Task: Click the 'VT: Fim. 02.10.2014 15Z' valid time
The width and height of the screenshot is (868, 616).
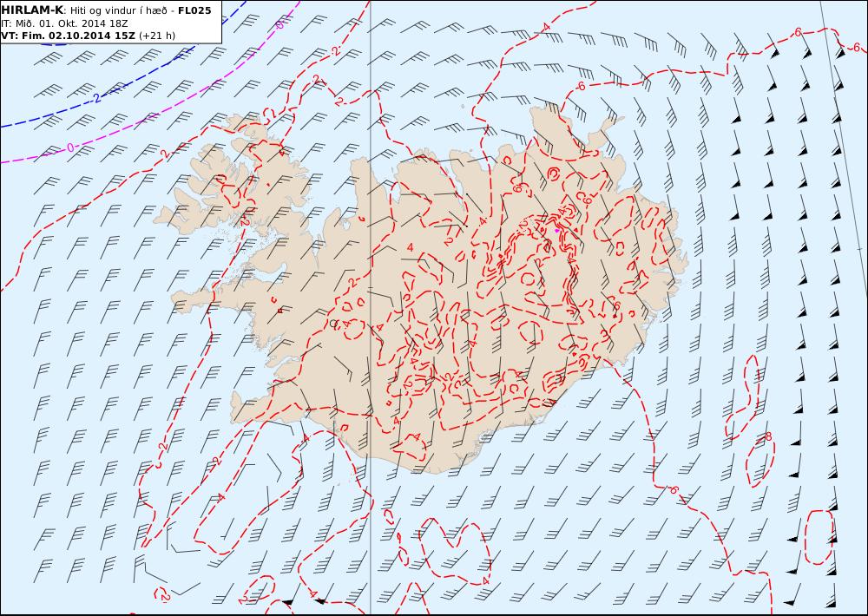Action: (68, 36)
